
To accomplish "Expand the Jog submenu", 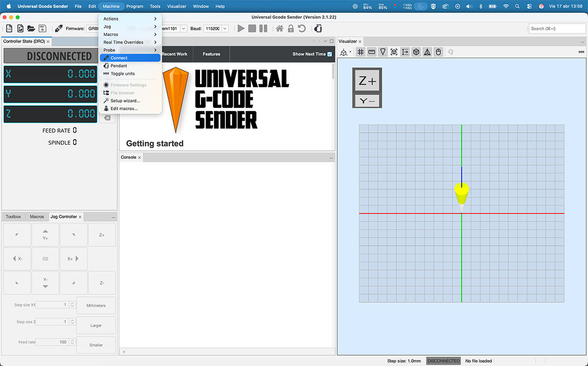I will pyautogui.click(x=130, y=26).
